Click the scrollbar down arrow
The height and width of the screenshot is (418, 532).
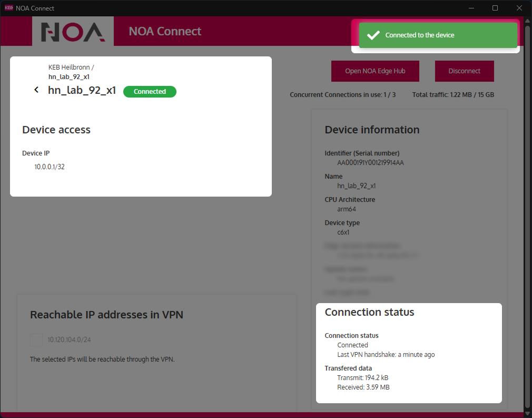tap(527, 412)
